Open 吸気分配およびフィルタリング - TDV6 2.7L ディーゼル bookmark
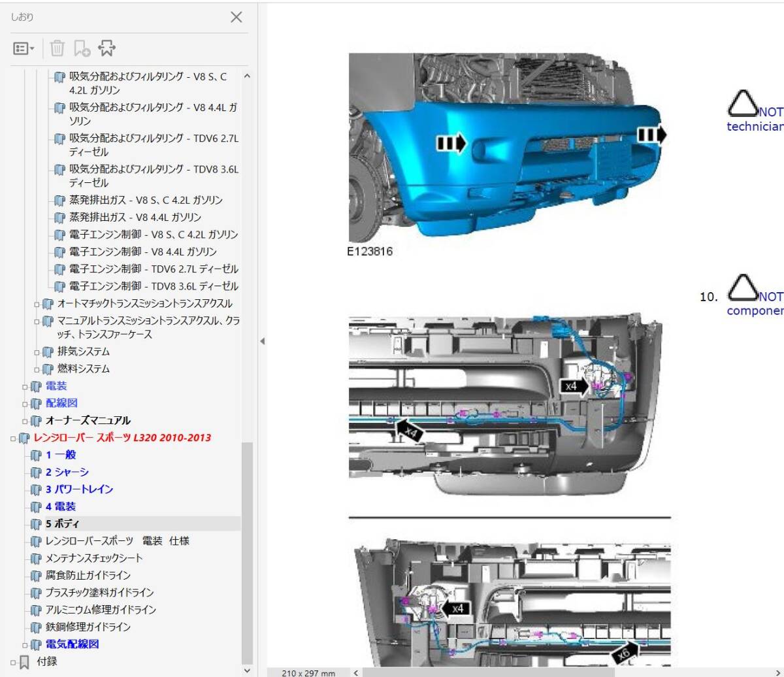The height and width of the screenshot is (677, 784). [154, 145]
